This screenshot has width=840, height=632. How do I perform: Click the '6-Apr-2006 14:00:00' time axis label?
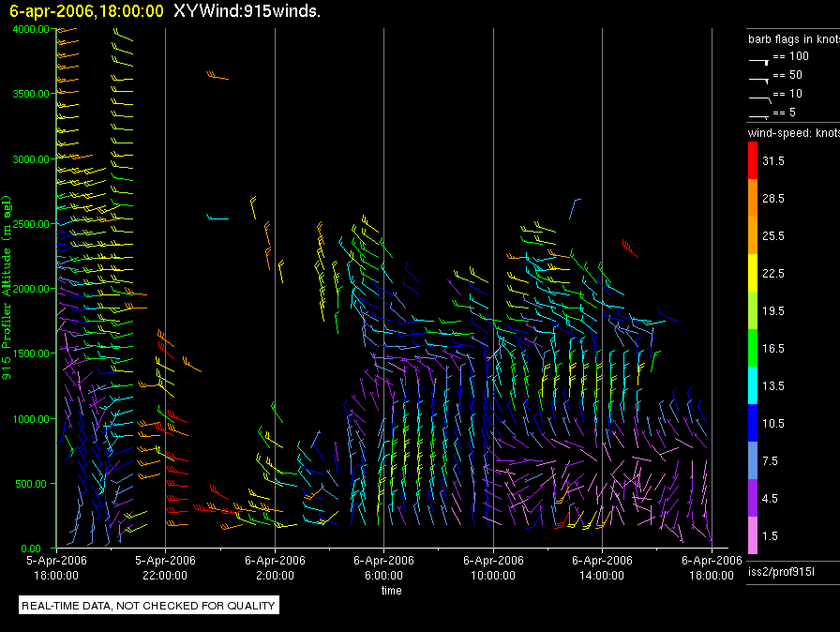pos(602,567)
